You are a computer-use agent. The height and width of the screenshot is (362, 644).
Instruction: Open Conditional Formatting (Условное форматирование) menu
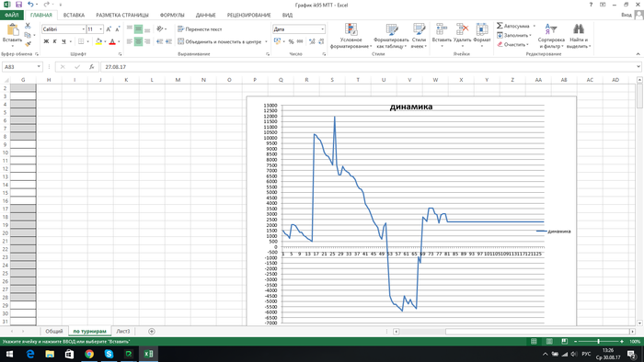pos(351,36)
